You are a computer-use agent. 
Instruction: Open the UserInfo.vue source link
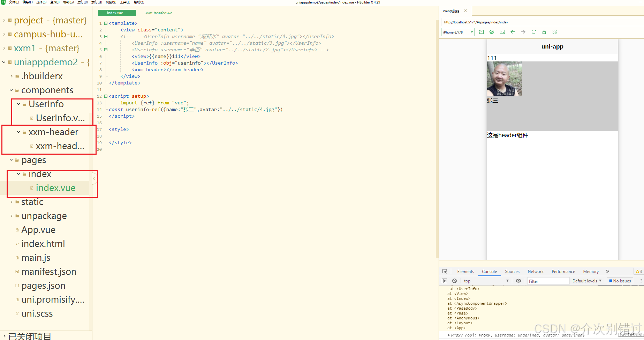[x=631, y=335]
